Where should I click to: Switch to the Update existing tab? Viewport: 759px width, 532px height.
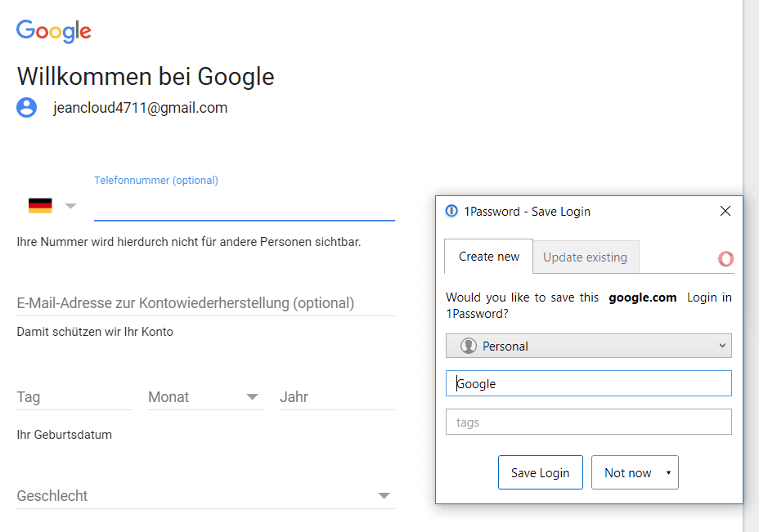[586, 257]
